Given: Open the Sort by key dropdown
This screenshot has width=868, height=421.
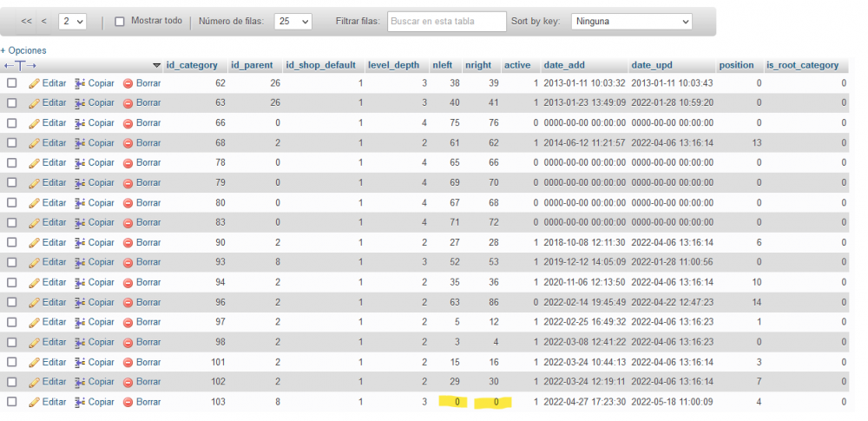Looking at the screenshot, I should (632, 22).
